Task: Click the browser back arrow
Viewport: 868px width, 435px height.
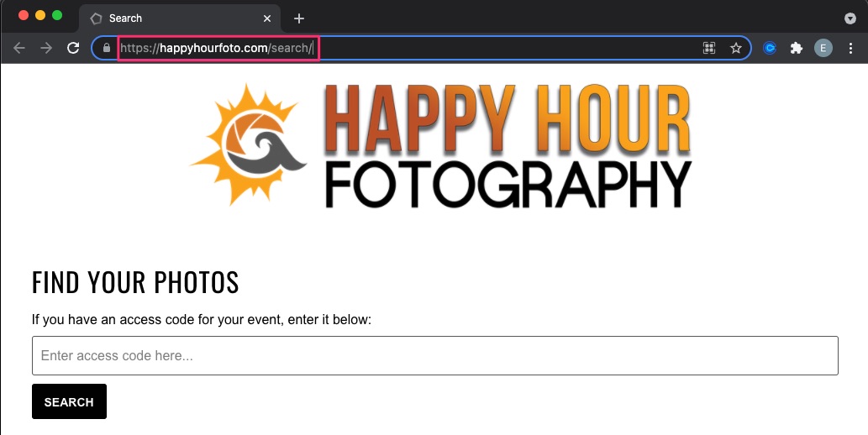Action: (x=19, y=48)
